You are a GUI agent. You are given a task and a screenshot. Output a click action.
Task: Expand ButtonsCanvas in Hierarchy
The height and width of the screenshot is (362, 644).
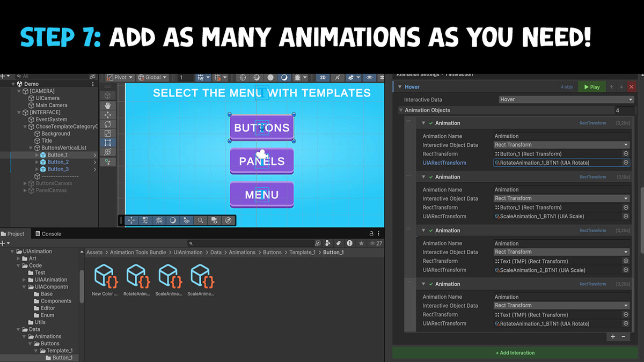pos(25,183)
